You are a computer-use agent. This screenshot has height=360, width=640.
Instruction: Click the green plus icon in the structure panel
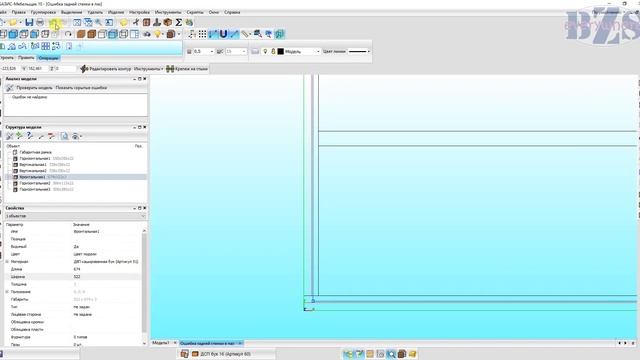click(x=19, y=136)
